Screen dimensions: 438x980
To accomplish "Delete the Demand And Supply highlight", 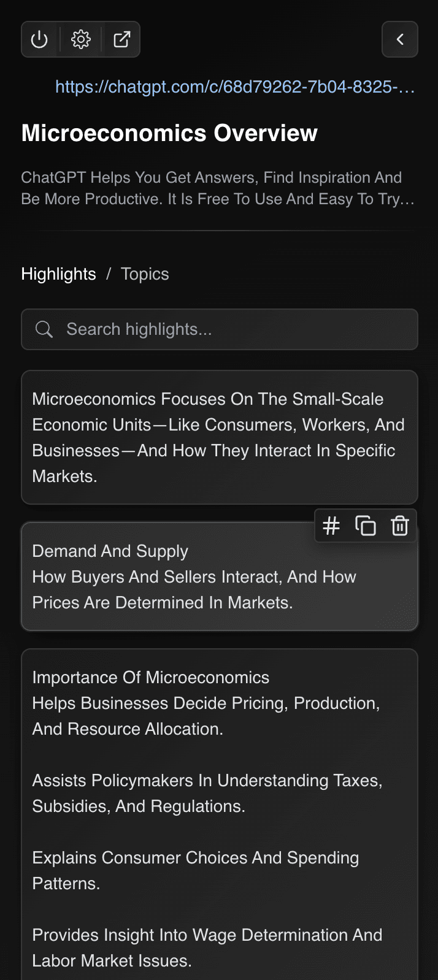I will click(400, 526).
